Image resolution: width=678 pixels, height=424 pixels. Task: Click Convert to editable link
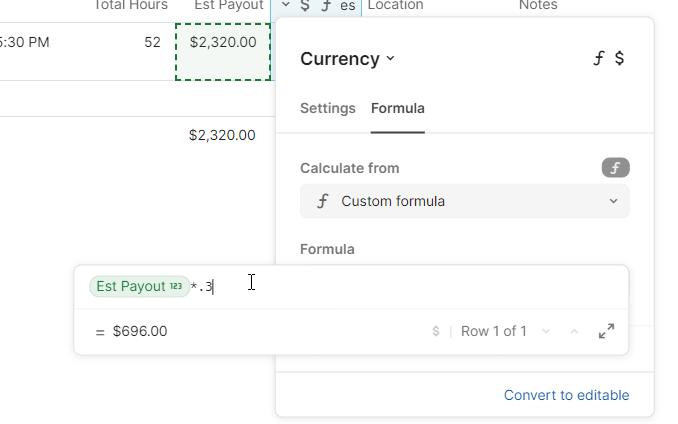point(566,395)
